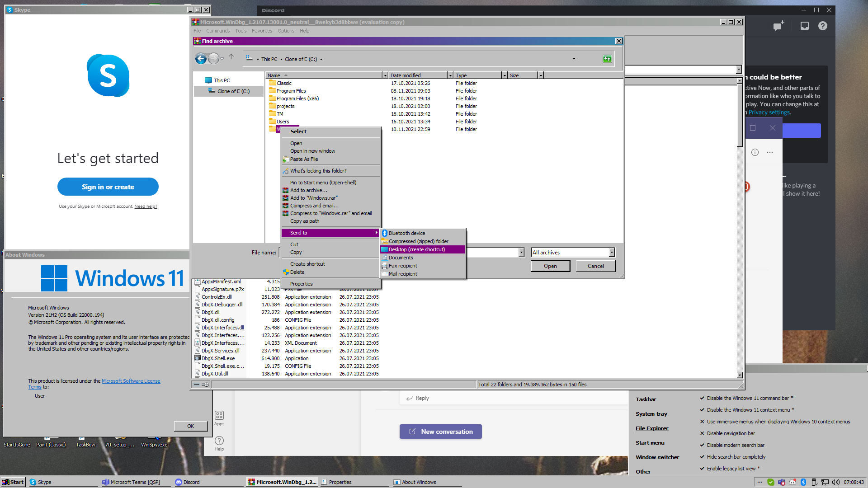This screenshot has height=488, width=868.
Task: Open the All archives dropdown
Action: [x=611, y=252]
